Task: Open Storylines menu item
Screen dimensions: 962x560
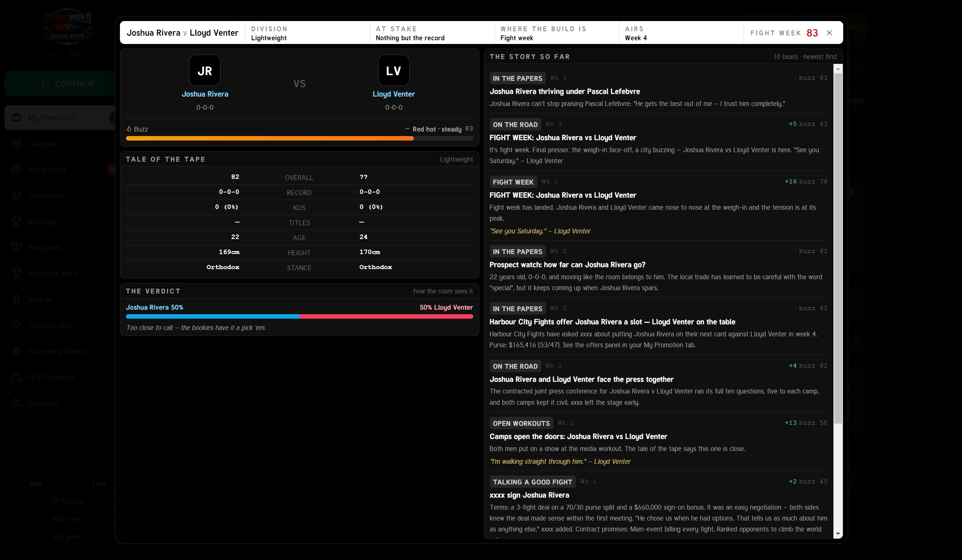Action: [x=60, y=248]
